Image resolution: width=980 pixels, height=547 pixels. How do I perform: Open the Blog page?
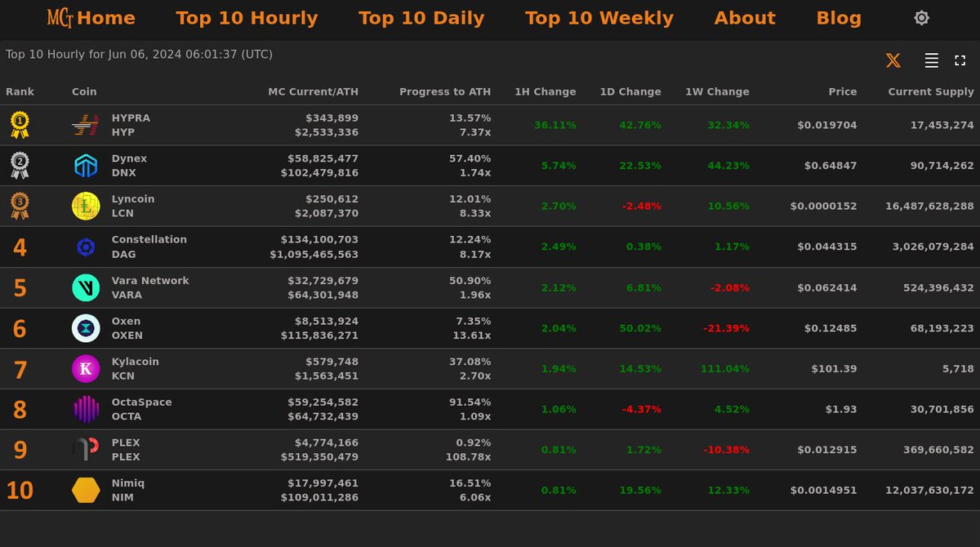point(839,18)
